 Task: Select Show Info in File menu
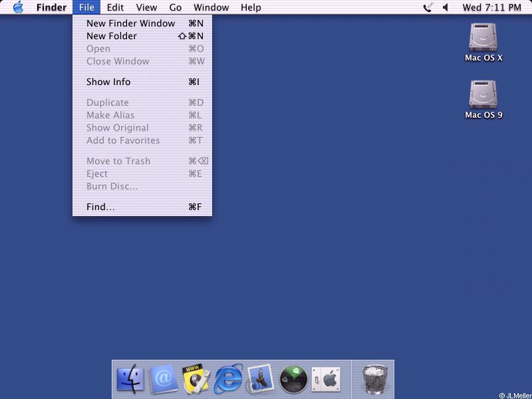tap(142, 82)
